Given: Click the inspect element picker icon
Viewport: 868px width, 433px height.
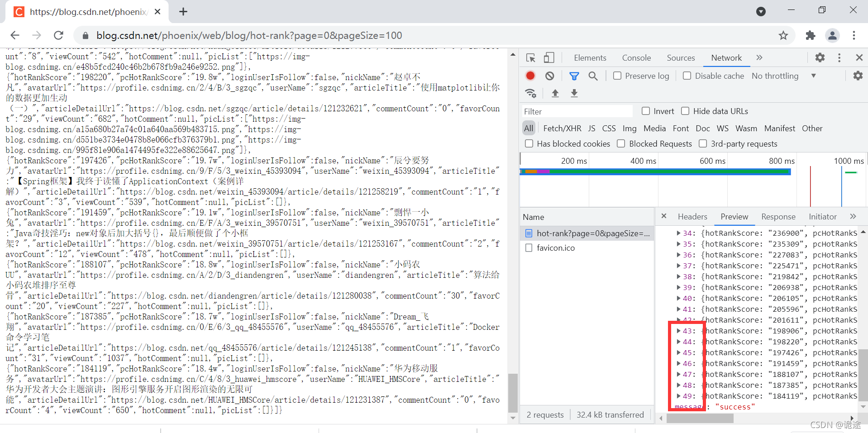Looking at the screenshot, I should pyautogui.click(x=531, y=58).
